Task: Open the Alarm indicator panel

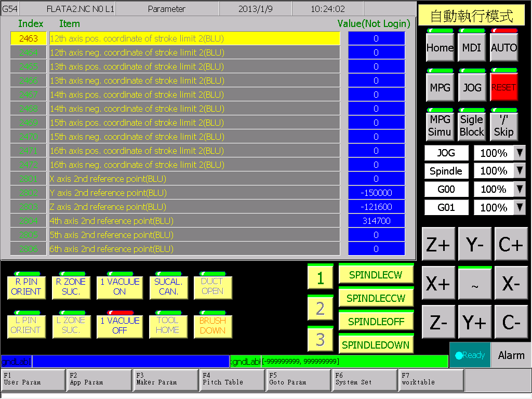Action: point(511,355)
